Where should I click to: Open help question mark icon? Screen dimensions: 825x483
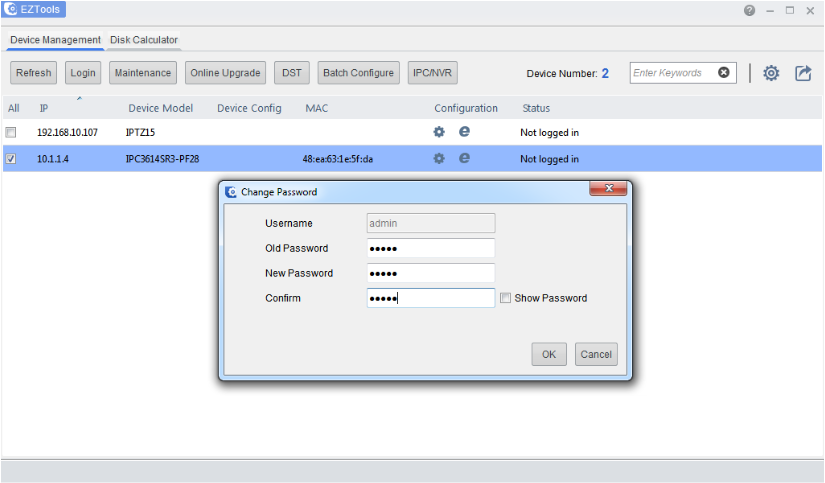click(x=749, y=11)
